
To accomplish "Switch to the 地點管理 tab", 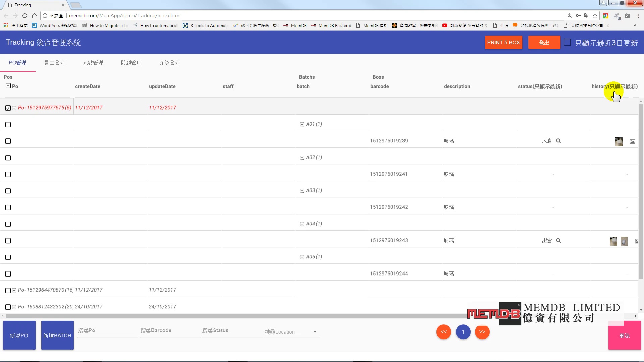I will (x=93, y=63).
